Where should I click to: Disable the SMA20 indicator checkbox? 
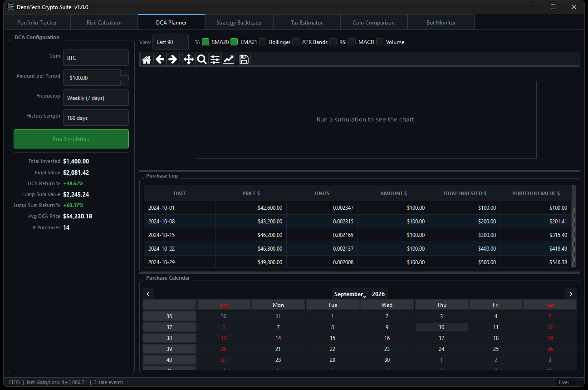point(206,42)
